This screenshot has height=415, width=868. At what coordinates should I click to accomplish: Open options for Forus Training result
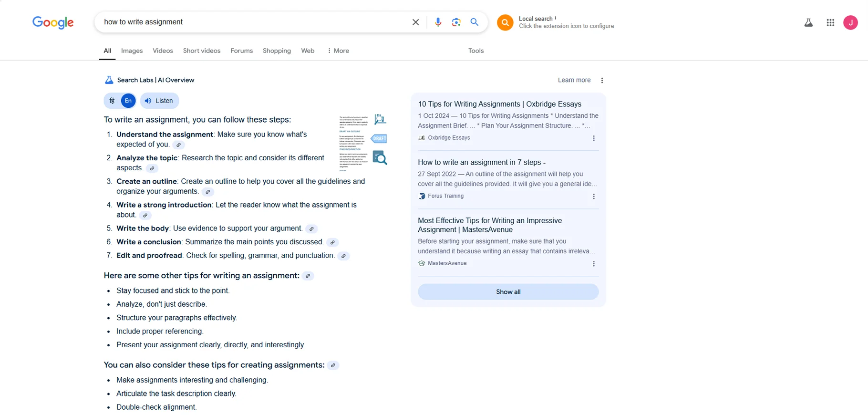pyautogui.click(x=594, y=197)
